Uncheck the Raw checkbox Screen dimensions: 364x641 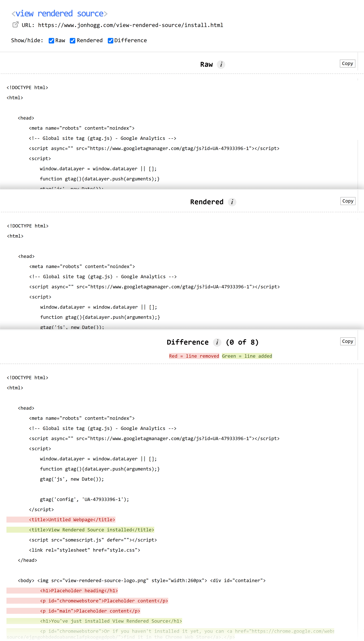click(51, 41)
